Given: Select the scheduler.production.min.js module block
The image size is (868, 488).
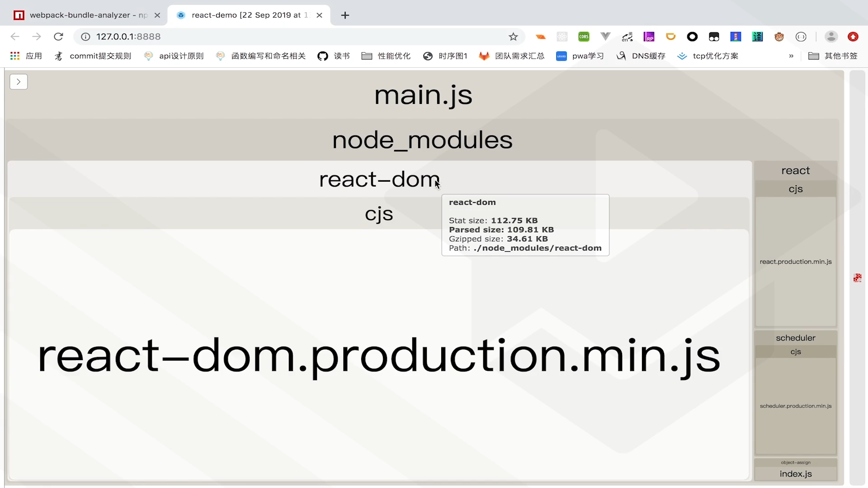Looking at the screenshot, I should 796,406.
